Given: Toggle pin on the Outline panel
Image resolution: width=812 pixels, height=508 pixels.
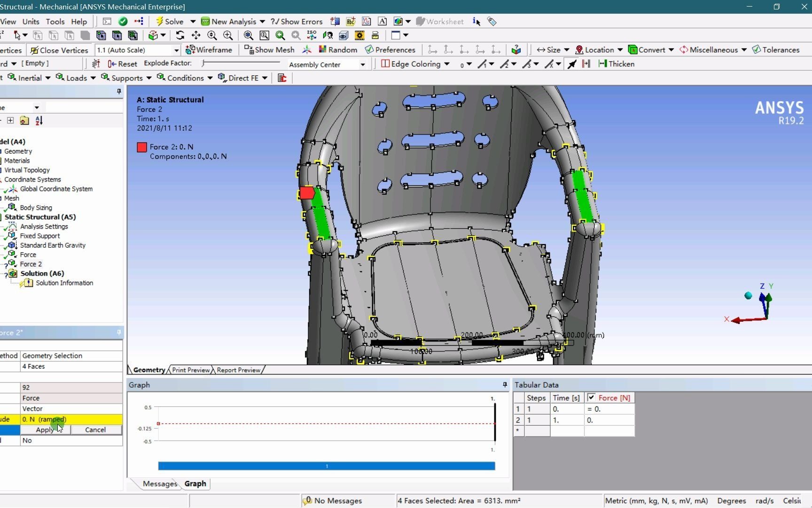Looking at the screenshot, I should pyautogui.click(x=119, y=92).
